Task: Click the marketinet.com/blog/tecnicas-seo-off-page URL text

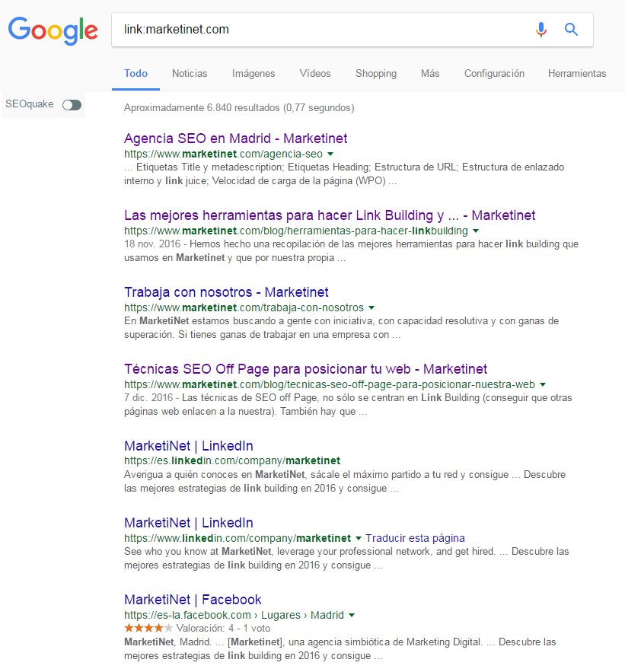Action: 330,384
